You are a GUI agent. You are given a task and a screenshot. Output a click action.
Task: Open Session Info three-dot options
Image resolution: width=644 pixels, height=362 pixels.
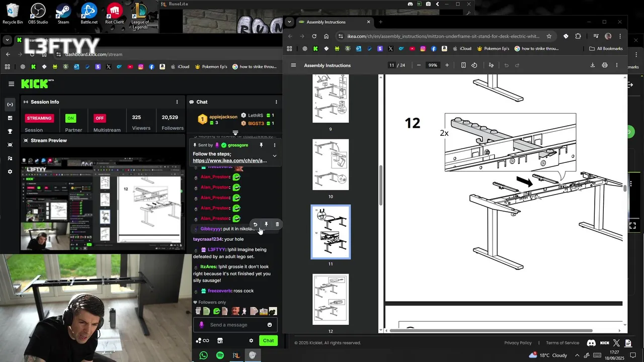177,102
